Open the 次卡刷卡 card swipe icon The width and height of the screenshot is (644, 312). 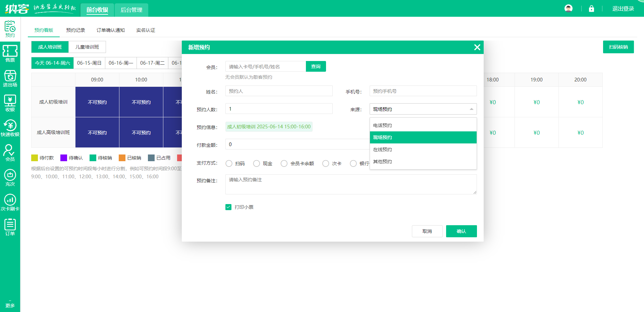pos(10,202)
